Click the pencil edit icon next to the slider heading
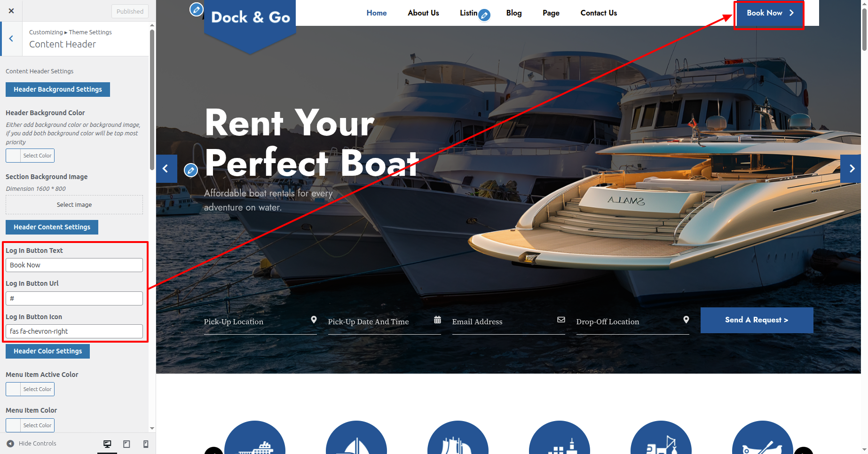This screenshot has height=454, width=868. (190, 170)
